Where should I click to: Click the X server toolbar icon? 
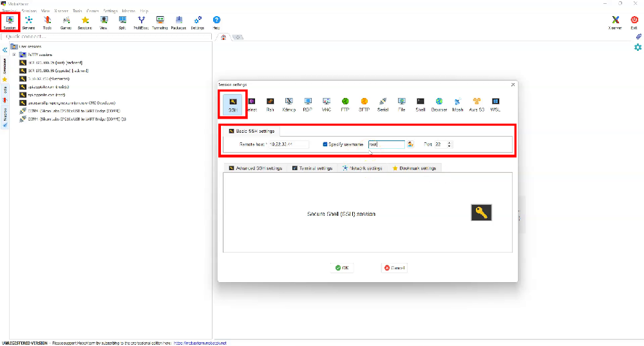click(615, 22)
